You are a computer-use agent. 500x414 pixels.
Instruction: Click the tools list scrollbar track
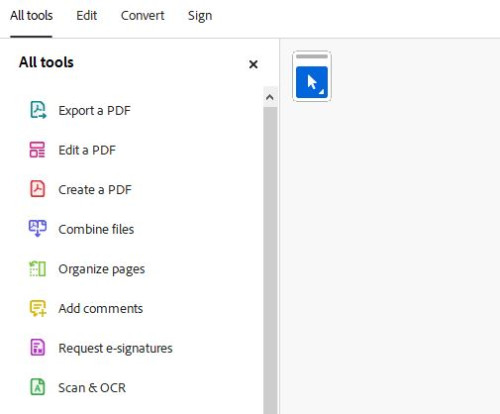(270, 260)
